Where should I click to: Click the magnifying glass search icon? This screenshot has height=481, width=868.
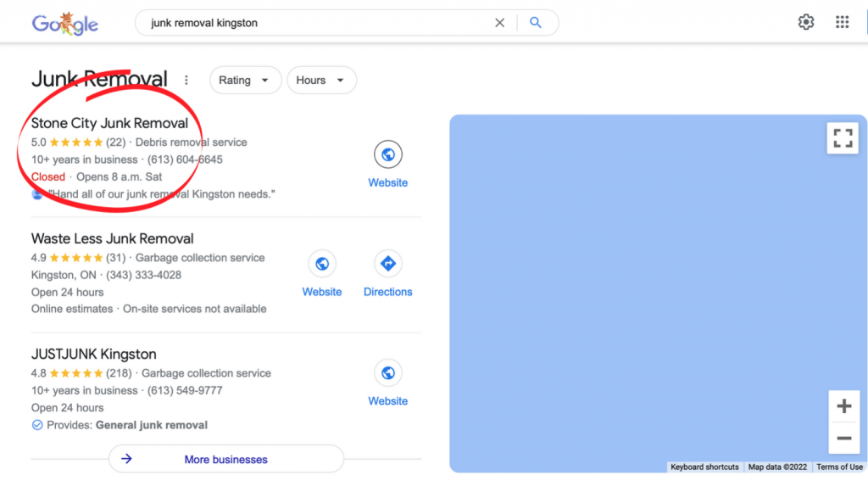tap(536, 23)
